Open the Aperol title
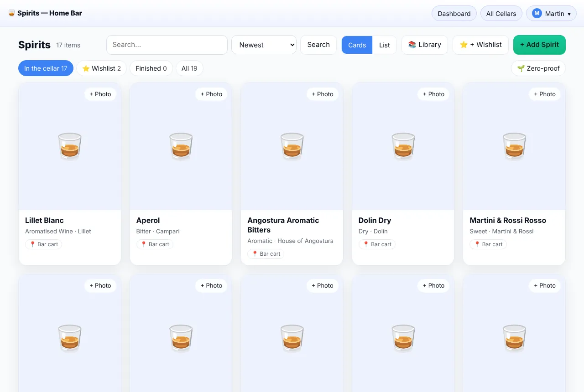Screen dimensions: 584x392 148,220
